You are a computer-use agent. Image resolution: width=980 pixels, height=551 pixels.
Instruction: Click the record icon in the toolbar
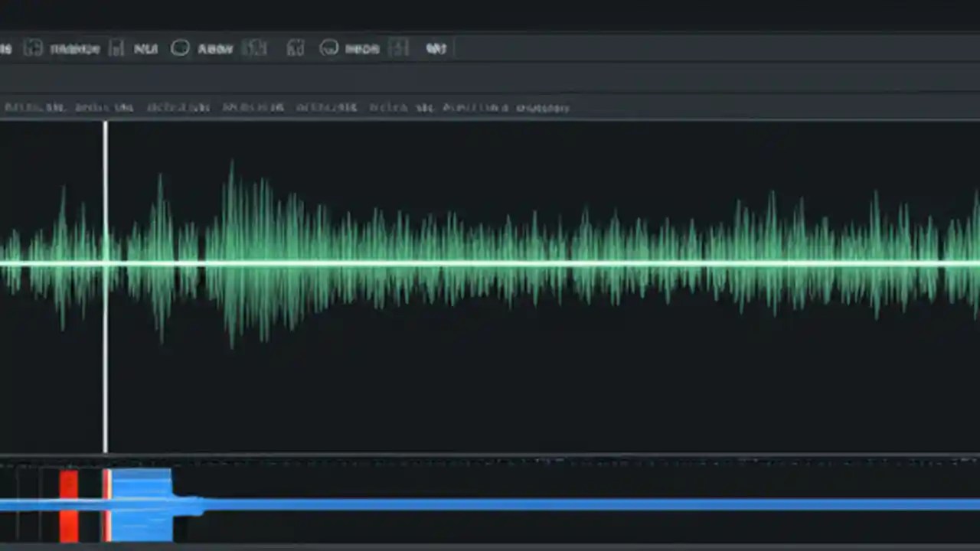pyautogui.click(x=180, y=48)
